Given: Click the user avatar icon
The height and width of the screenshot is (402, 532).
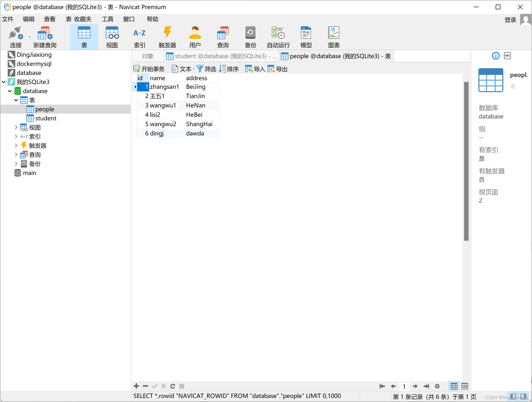Looking at the screenshot, I should pyautogui.click(x=525, y=20).
